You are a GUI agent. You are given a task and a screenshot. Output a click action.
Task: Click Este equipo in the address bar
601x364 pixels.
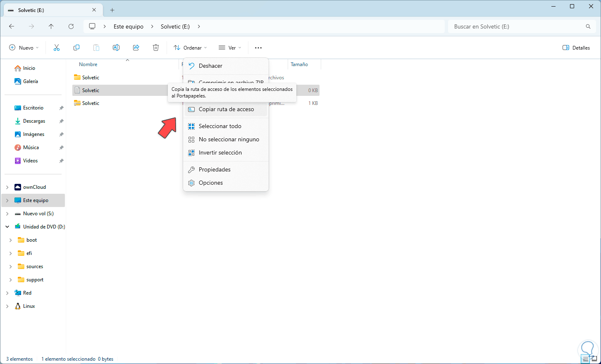(129, 26)
